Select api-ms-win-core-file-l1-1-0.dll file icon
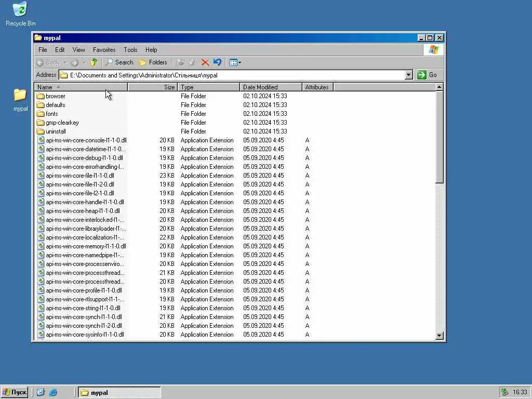The height and width of the screenshot is (399, 532). pos(41,176)
